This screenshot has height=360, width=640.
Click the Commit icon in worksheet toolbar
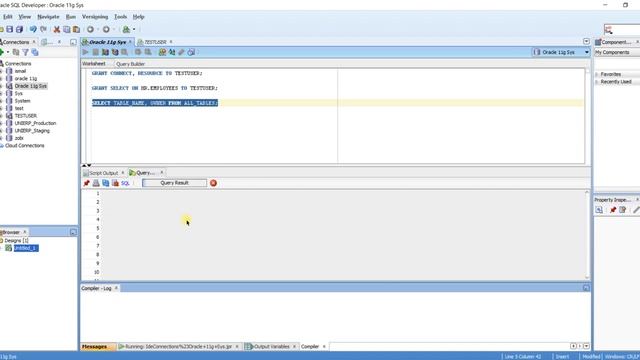click(138, 52)
